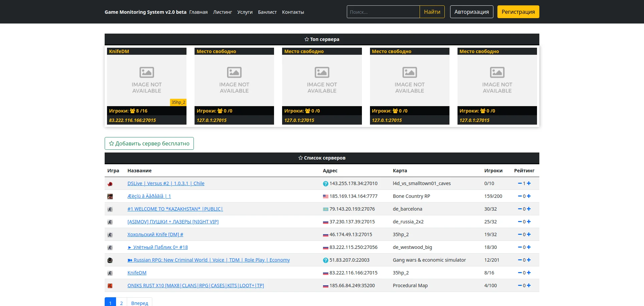The image size is (644, 306).
Task: Click the minus rating icon for KnifeDM row
Action: click(520, 273)
